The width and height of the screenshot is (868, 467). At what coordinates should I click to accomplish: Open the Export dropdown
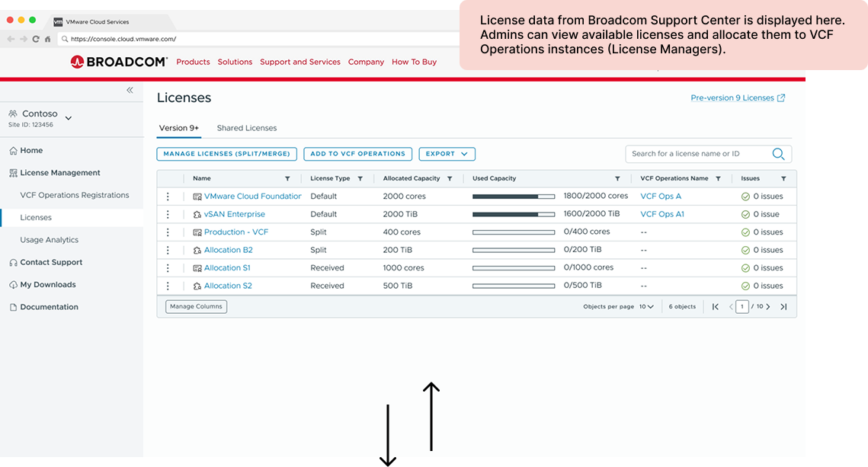tap(447, 154)
